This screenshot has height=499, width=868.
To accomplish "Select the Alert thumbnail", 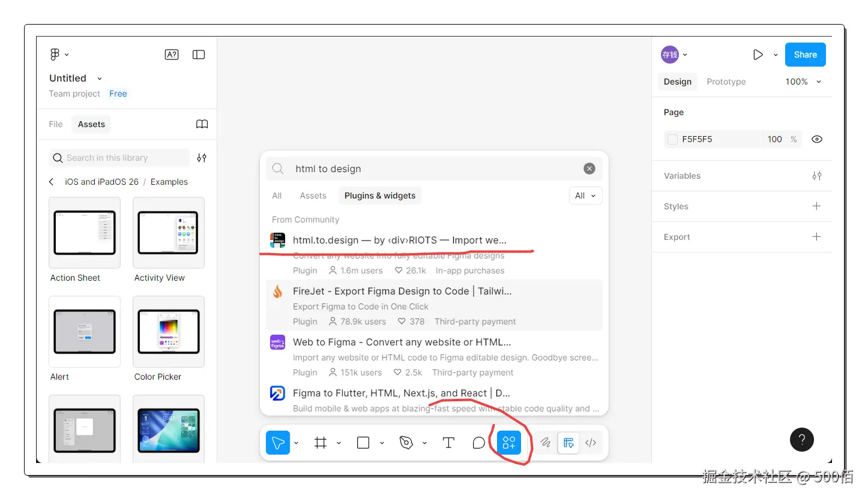I will coord(85,332).
